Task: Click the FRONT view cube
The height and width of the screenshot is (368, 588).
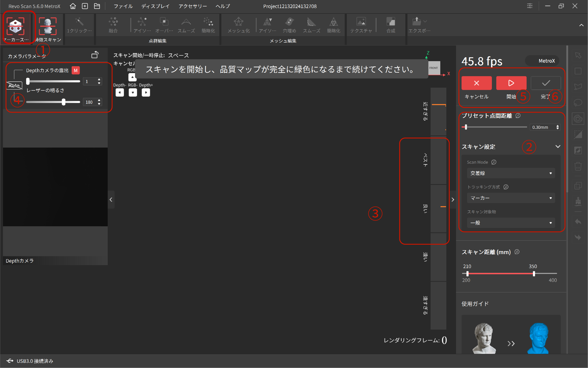Action: pyautogui.click(x=434, y=68)
